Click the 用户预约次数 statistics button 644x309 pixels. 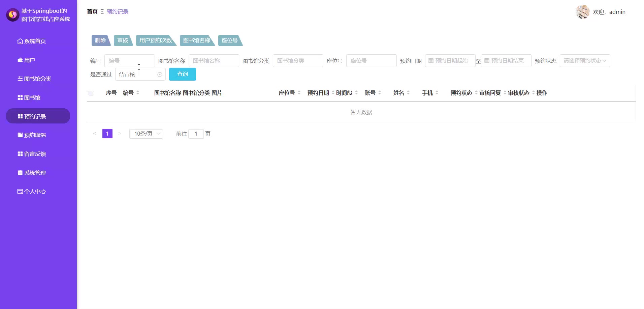click(x=156, y=40)
